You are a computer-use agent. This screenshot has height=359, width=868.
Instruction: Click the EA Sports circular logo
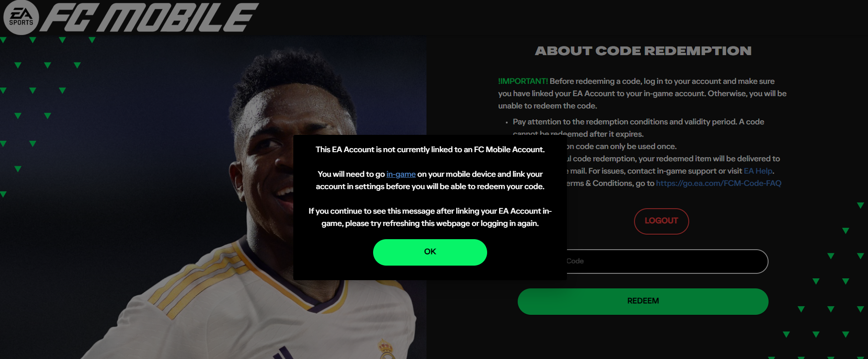coord(21,18)
